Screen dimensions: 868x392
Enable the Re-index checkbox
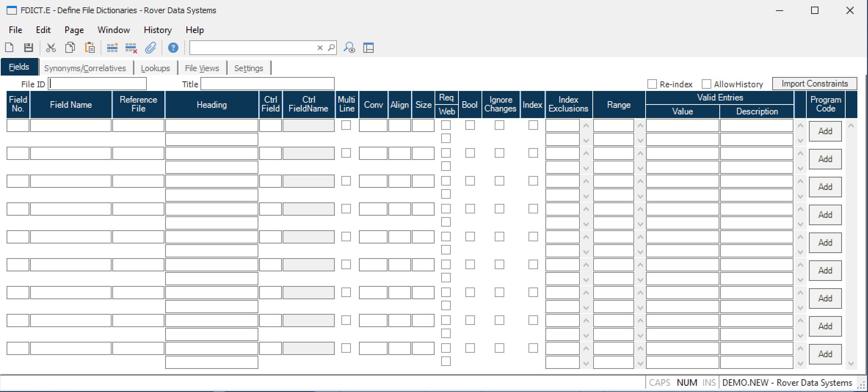click(652, 84)
